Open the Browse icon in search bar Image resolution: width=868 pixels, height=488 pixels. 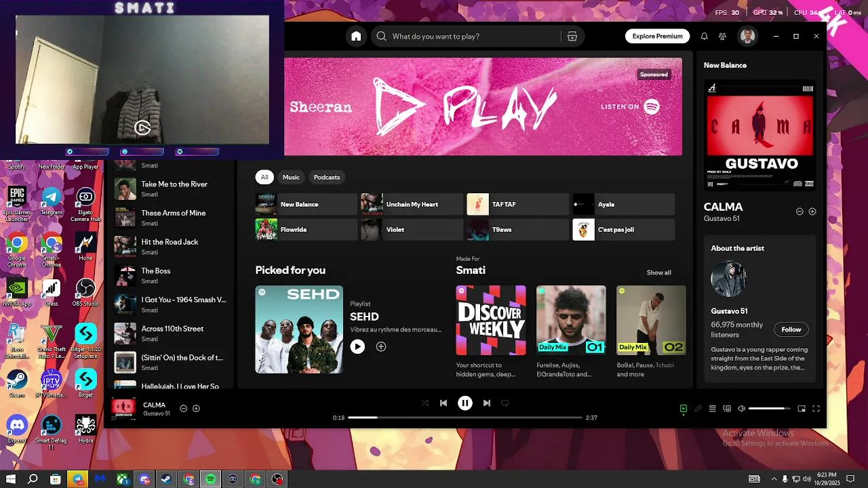(x=572, y=37)
